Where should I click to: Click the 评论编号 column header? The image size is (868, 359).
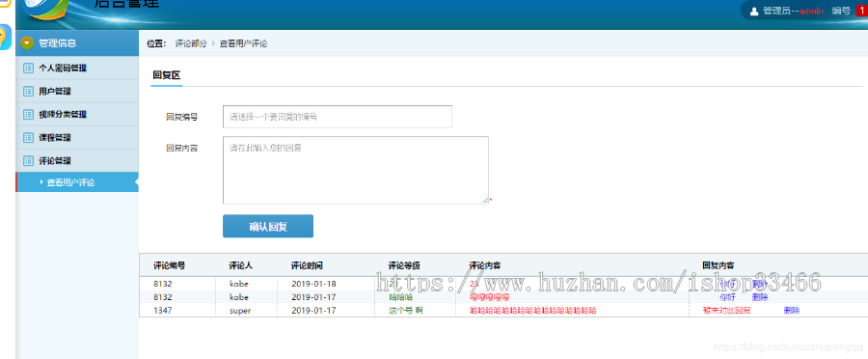coord(170,265)
